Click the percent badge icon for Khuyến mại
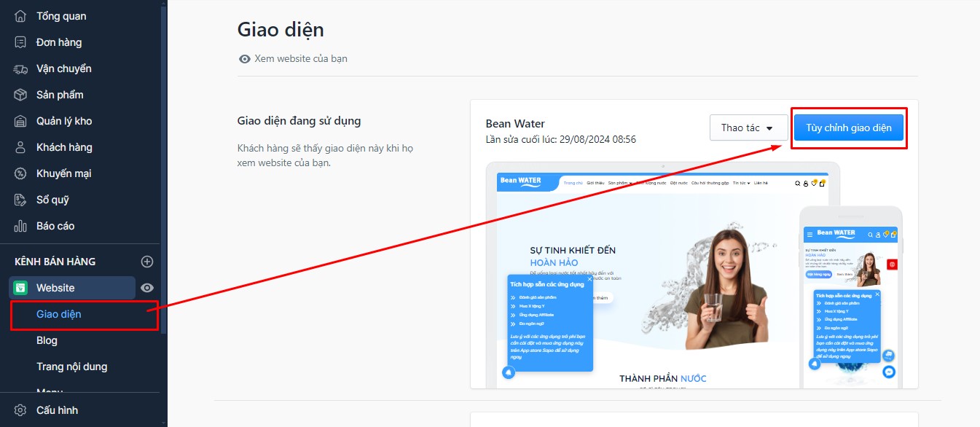 (20, 173)
